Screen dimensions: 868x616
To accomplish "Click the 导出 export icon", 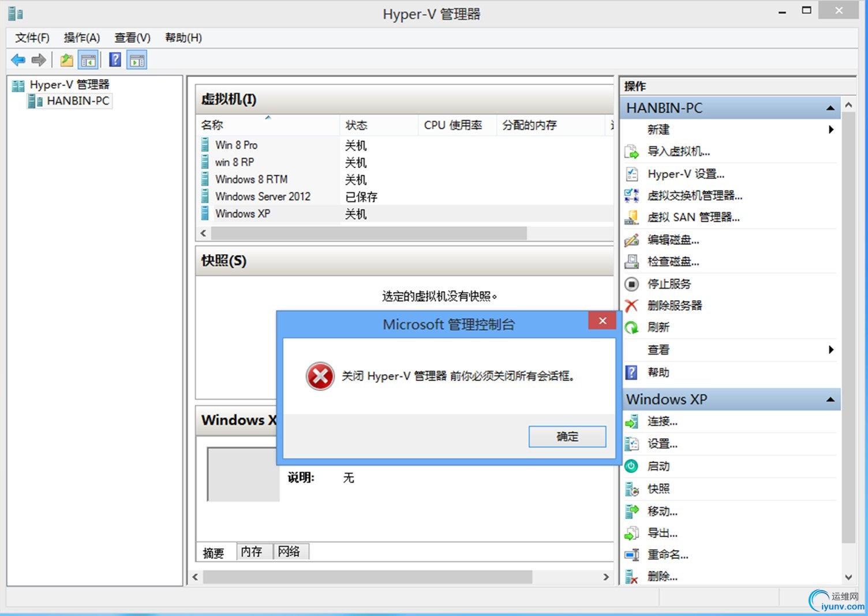I will pos(632,533).
